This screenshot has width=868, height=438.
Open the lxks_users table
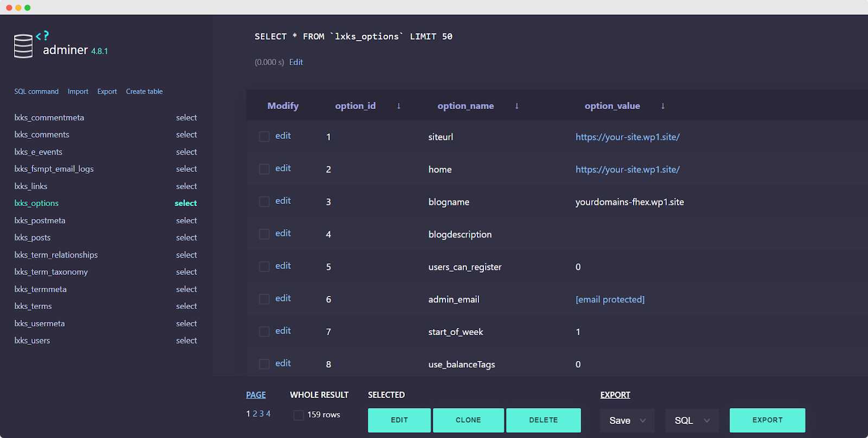32,340
